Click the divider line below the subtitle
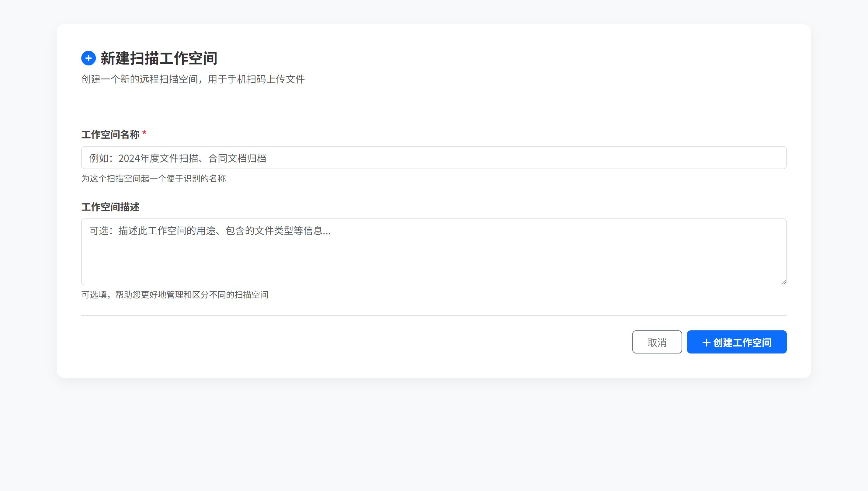Screen dimensions: 868x491 point(433,108)
